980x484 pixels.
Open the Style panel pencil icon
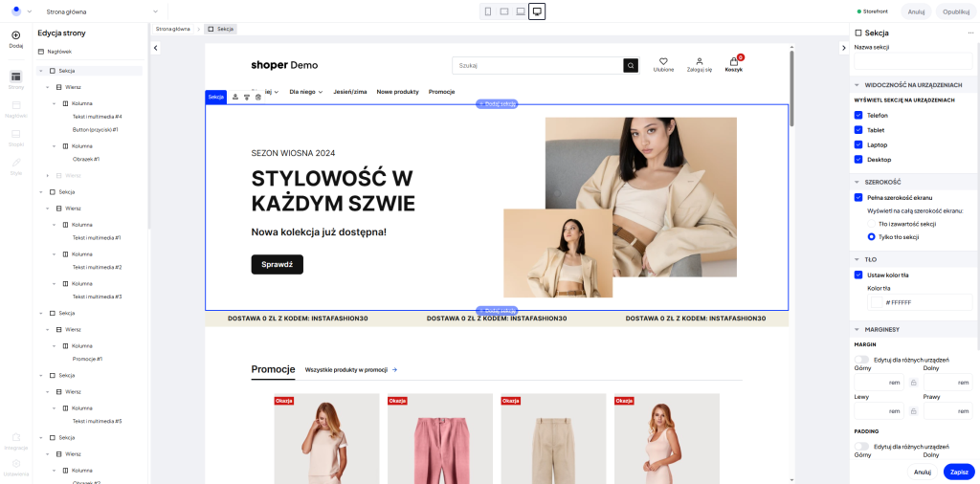tap(15, 164)
